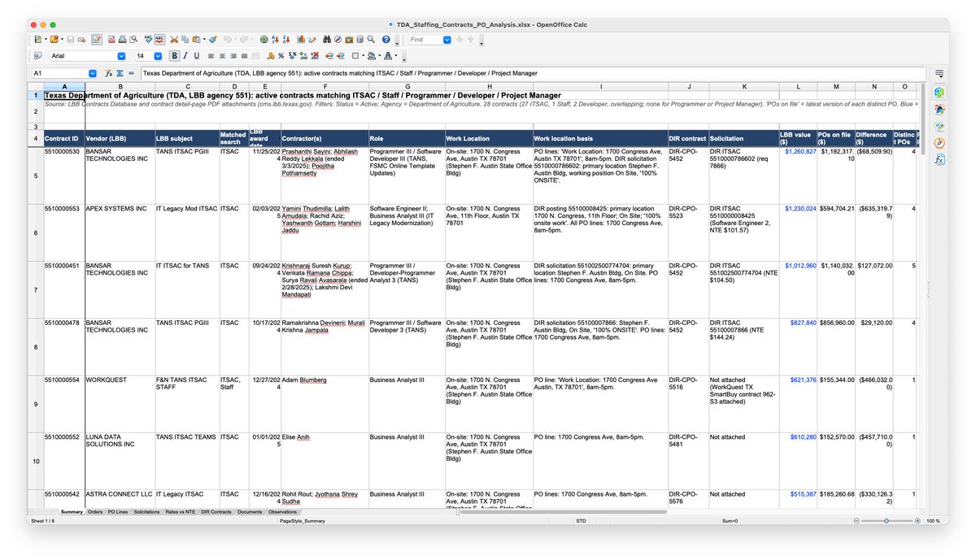Viewport: 976px width, 560px height.
Task: Sort descending with toolbar icon
Action: (286, 39)
